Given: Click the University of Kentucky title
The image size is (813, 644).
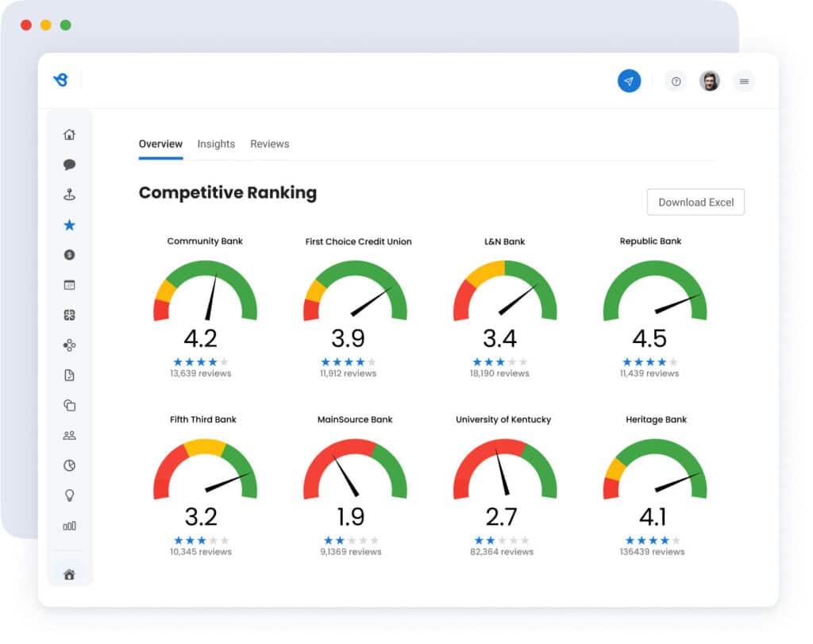Looking at the screenshot, I should [503, 419].
